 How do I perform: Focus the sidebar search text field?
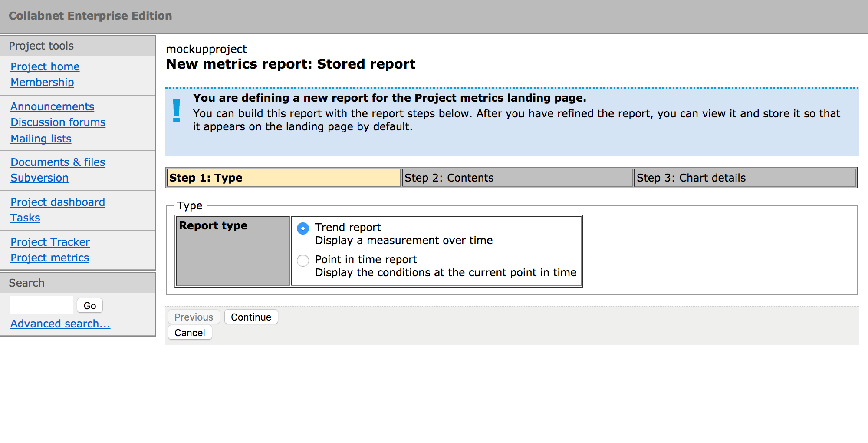pyautogui.click(x=42, y=305)
